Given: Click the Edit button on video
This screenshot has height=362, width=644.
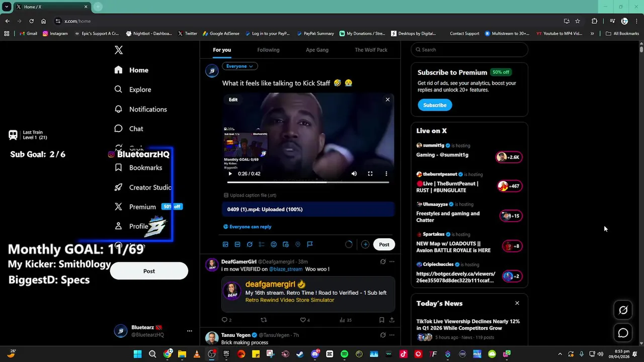Looking at the screenshot, I should tap(233, 100).
